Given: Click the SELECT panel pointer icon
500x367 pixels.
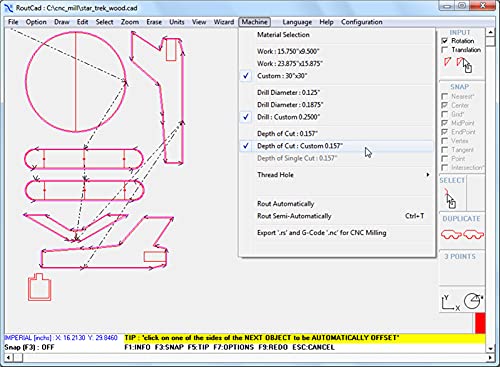Looking at the screenshot, I should coord(450,198).
